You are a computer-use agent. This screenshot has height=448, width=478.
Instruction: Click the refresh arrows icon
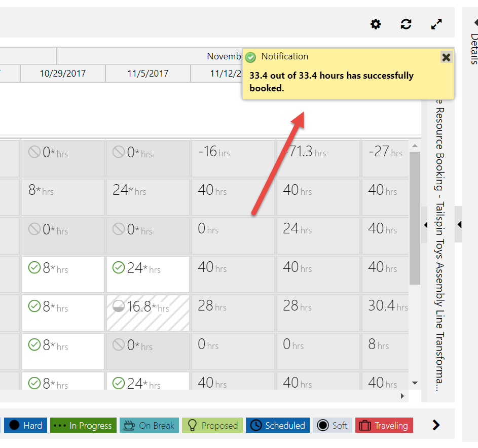click(406, 24)
